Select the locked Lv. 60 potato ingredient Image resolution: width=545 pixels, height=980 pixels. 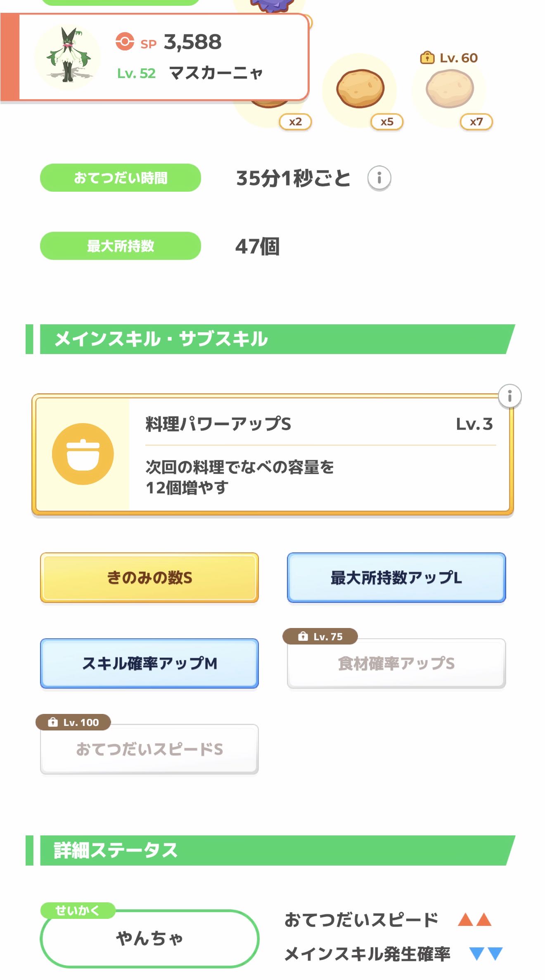click(450, 89)
